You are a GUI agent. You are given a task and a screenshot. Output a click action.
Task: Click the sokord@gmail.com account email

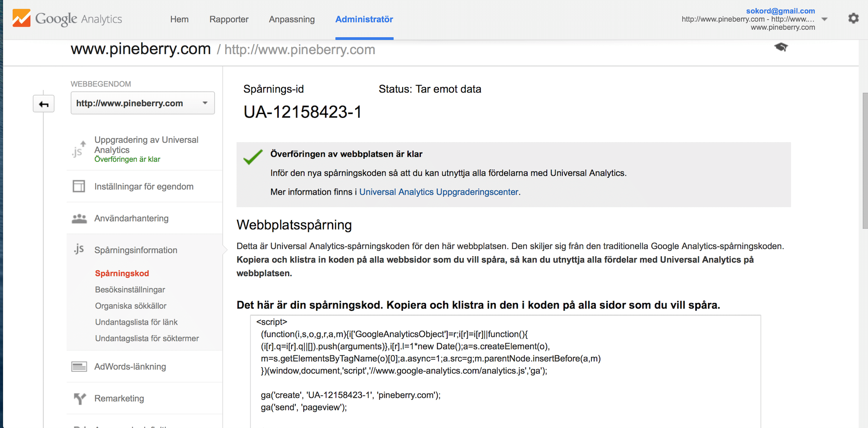[780, 11]
